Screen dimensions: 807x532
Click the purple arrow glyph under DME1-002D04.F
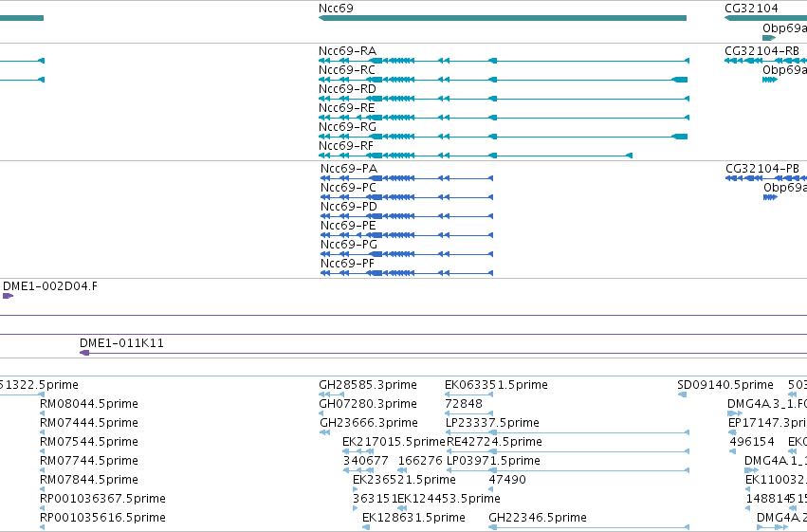tap(8, 296)
